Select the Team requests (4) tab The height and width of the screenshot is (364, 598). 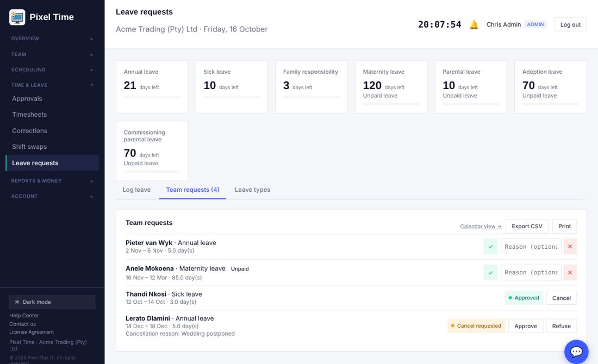coord(192,190)
